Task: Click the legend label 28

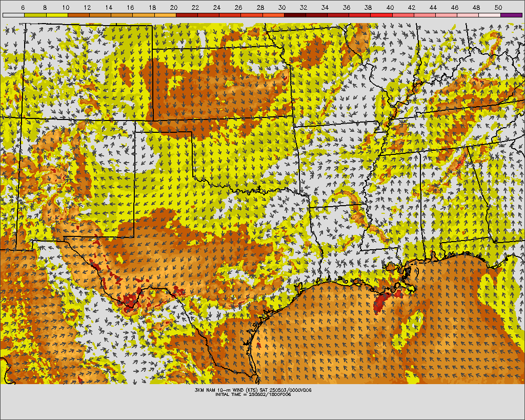Action: [260, 7]
